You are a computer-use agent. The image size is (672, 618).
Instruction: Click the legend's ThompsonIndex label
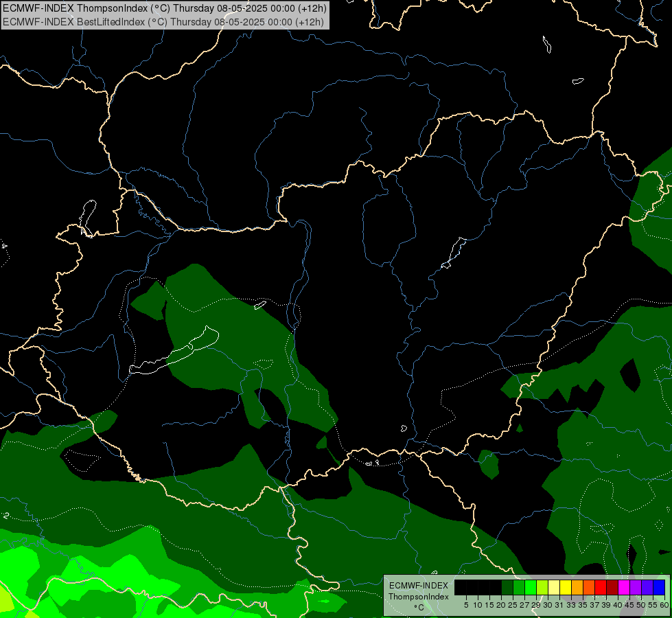[419, 597]
